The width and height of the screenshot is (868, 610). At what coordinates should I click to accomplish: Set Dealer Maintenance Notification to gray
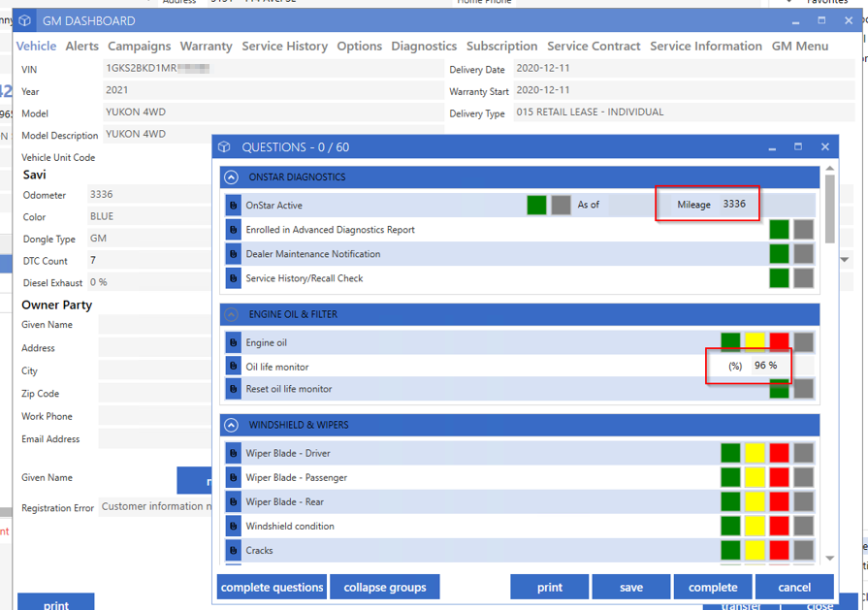tap(803, 253)
